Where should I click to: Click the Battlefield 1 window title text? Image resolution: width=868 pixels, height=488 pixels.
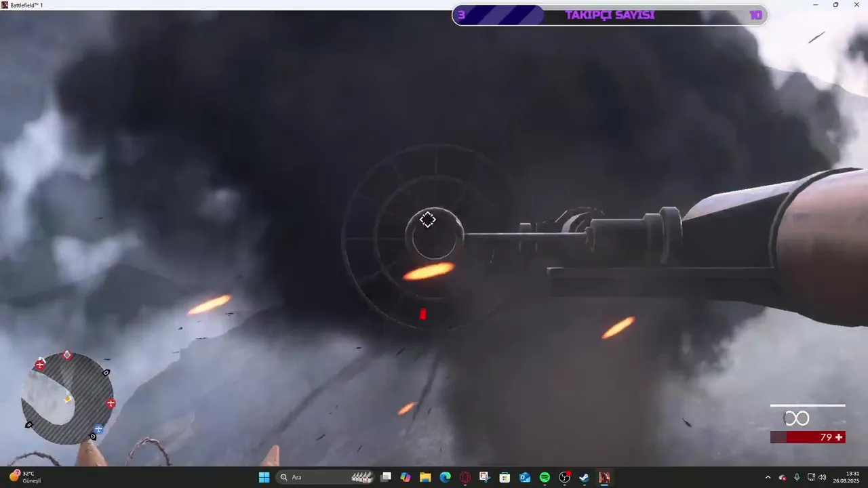(26, 5)
